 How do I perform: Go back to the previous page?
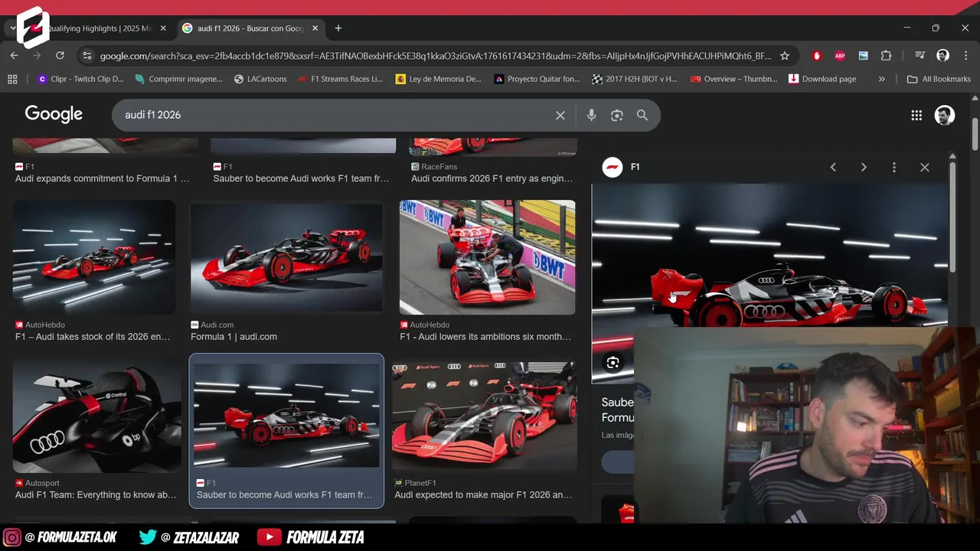pyautogui.click(x=14, y=55)
